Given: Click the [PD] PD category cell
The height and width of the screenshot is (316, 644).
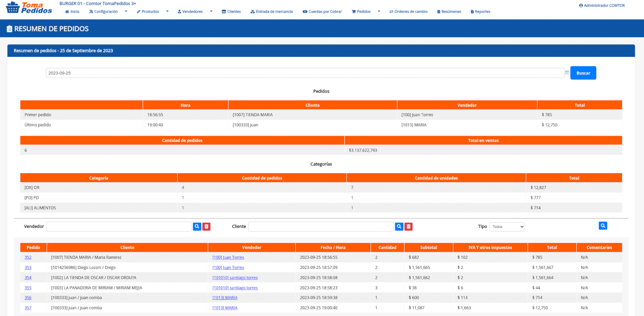Looking at the screenshot, I should pos(99,198).
